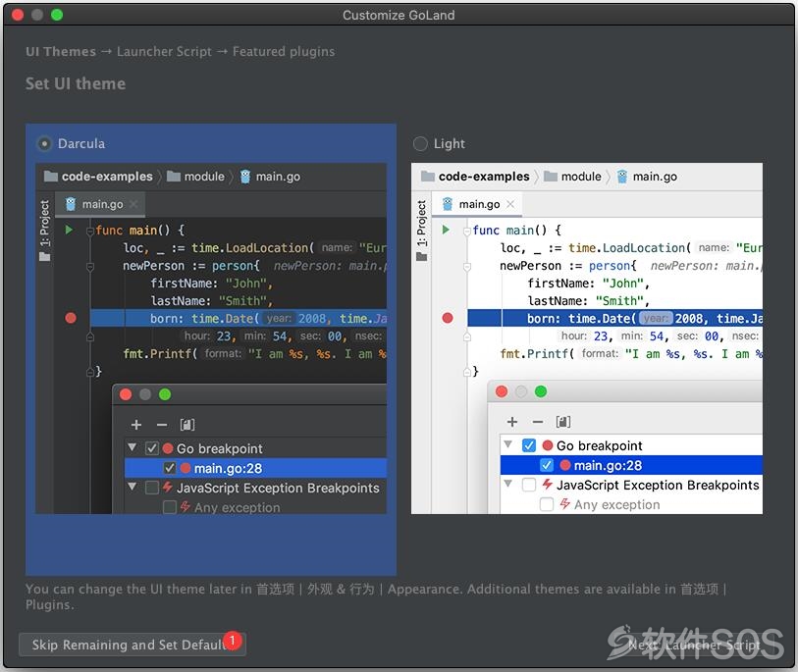Viewport: 798px width, 672px height.
Task: Click lightning icon beside Any exception in Darcula preview
Action: click(186, 506)
